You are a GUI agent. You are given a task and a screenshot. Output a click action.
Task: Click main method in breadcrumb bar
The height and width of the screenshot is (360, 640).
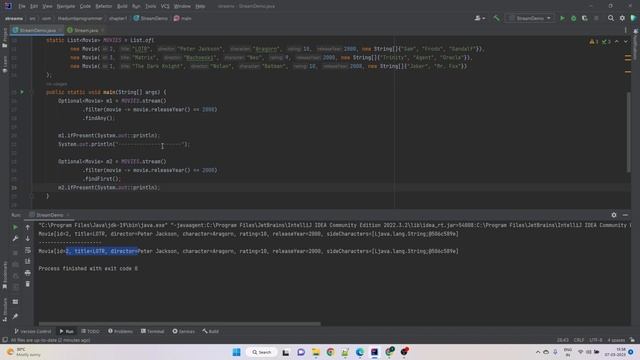point(182,18)
